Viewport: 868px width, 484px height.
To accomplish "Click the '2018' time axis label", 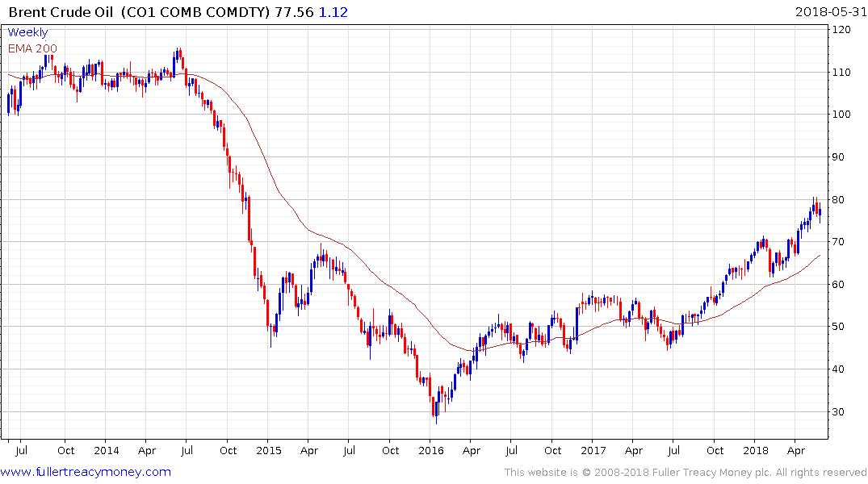I will pyautogui.click(x=756, y=450).
